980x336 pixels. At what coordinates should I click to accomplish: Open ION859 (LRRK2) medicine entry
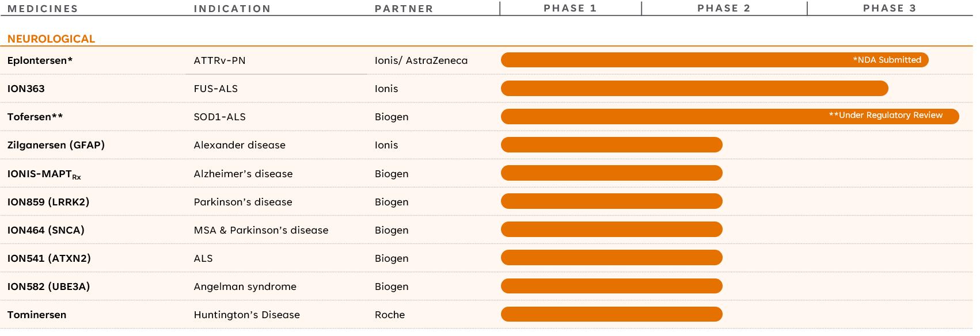[x=48, y=202]
